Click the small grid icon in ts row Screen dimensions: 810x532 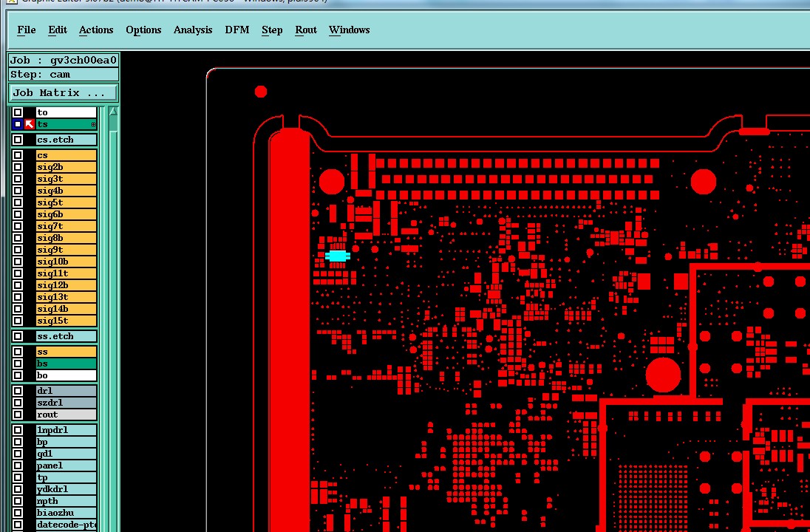93,124
